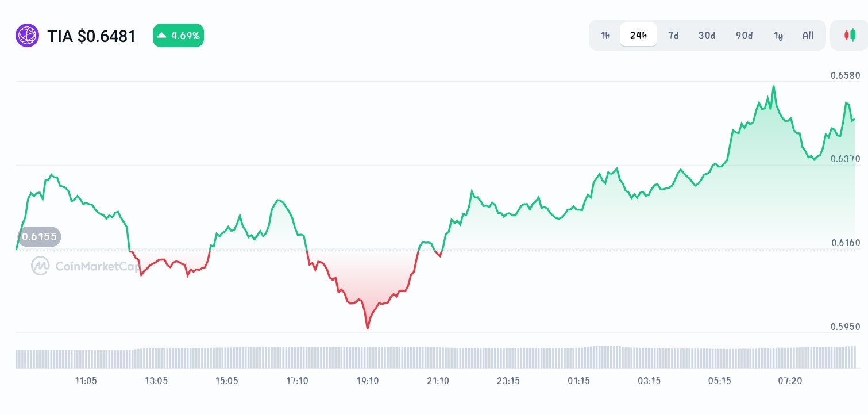This screenshot has height=414, width=868.
Task: Click the 05:15 time axis label
Action: 719,381
